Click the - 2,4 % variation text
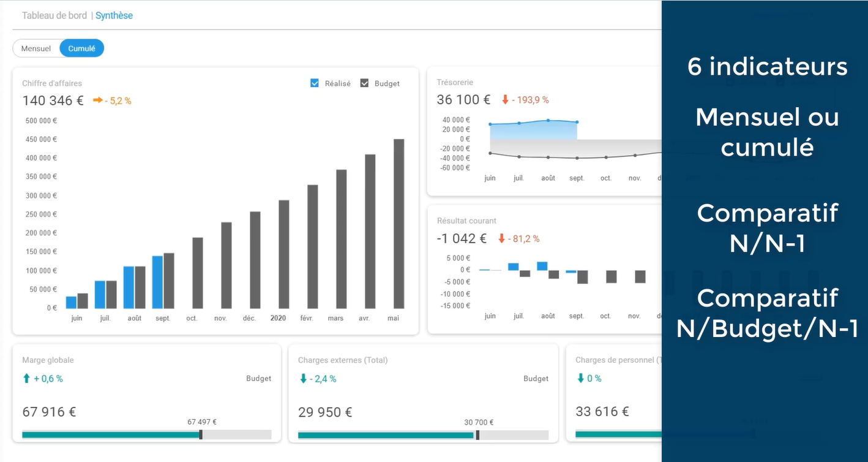The height and width of the screenshot is (462, 868). pyautogui.click(x=323, y=379)
